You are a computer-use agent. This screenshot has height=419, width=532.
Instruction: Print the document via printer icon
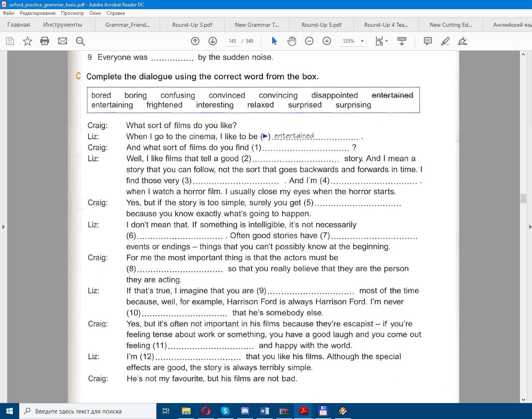tap(45, 41)
